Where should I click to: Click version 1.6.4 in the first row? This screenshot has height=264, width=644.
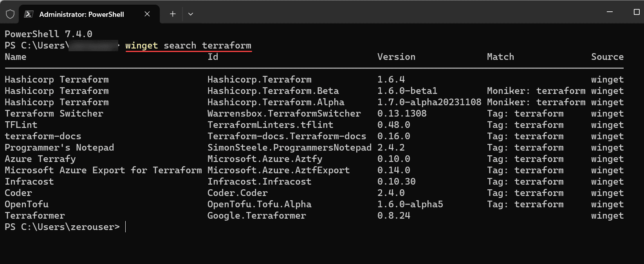coord(391,79)
